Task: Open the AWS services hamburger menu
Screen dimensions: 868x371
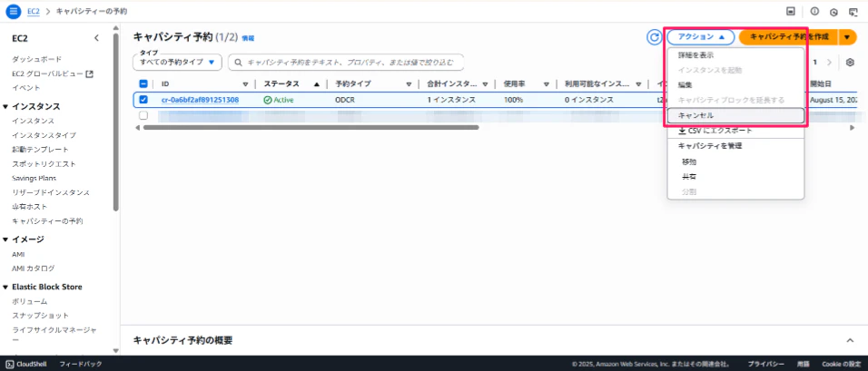Action: click(x=14, y=11)
